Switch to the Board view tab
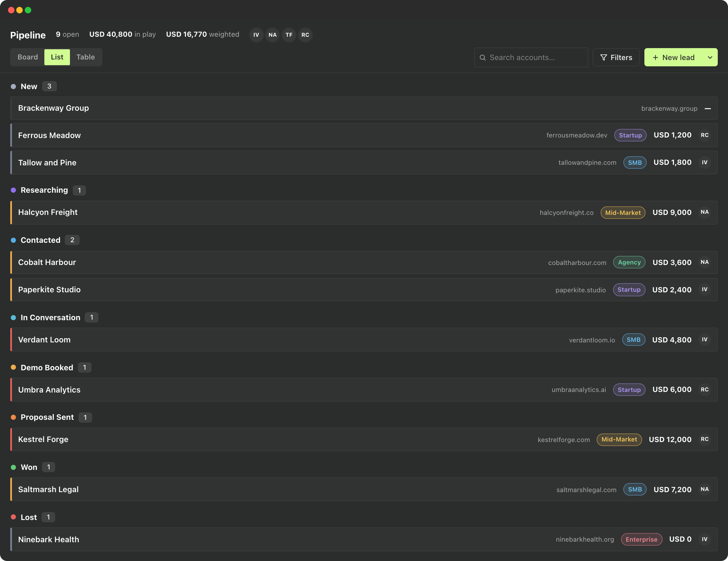 point(28,57)
